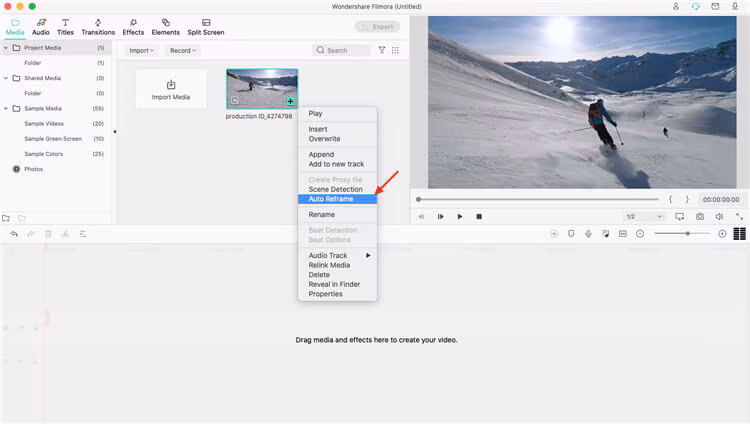Collapse the media panel with the side arrow
The image size is (750, 424).
[x=115, y=132]
